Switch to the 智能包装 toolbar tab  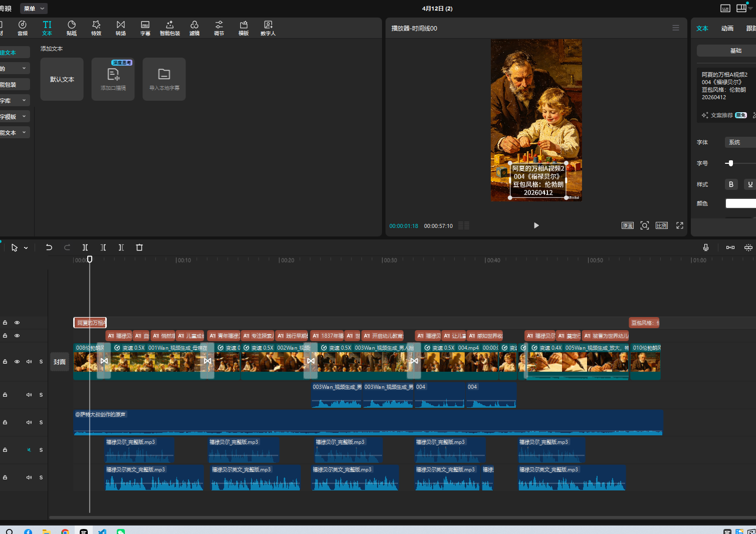pyautogui.click(x=170, y=28)
